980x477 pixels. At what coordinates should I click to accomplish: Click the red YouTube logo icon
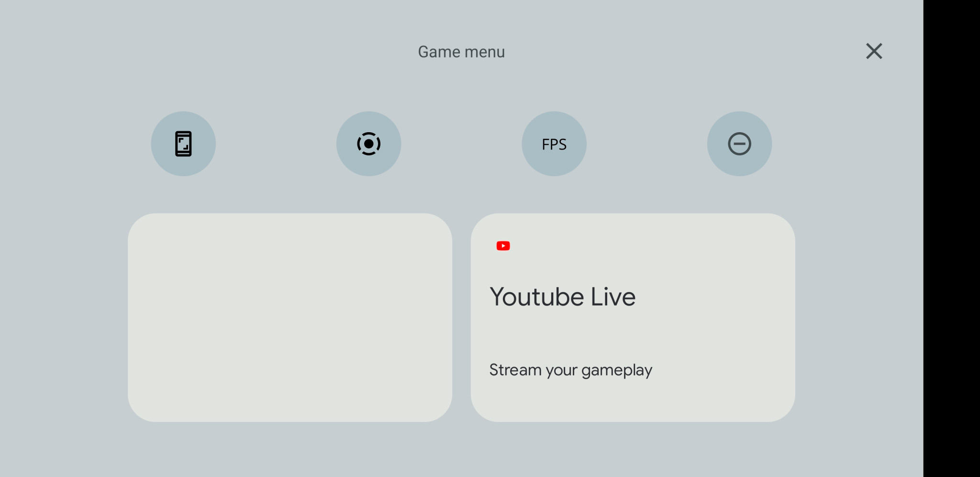pyautogui.click(x=503, y=246)
